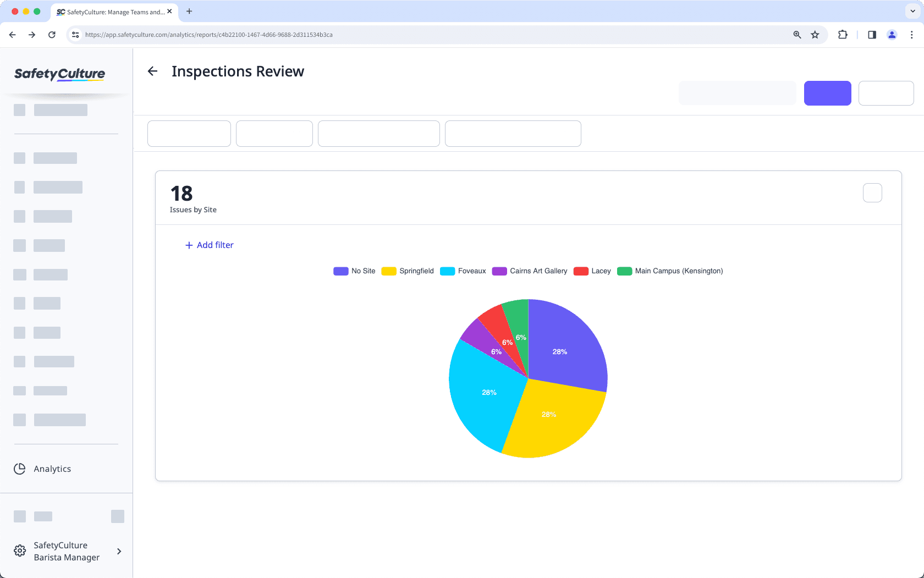Click the back arrow beside Inspections Review
The height and width of the screenshot is (578, 924).
pyautogui.click(x=152, y=71)
